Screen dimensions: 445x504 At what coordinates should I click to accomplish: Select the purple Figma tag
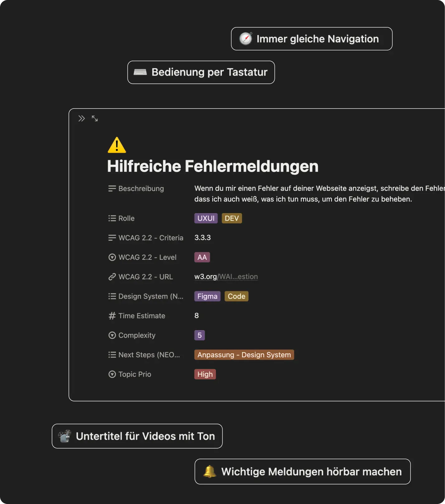click(x=207, y=296)
